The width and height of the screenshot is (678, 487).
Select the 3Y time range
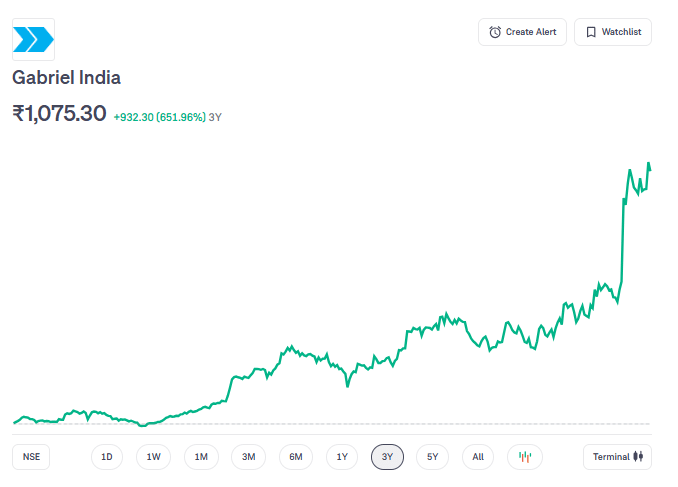tap(387, 457)
